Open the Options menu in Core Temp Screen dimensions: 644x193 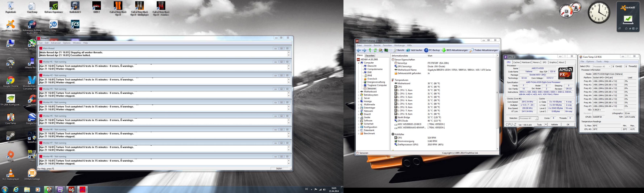pos(590,61)
